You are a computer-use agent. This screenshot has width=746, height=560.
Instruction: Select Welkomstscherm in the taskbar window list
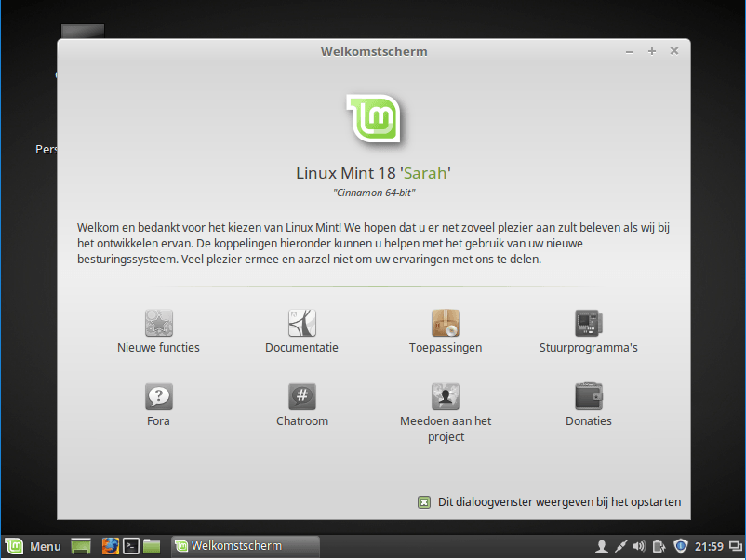(237, 546)
